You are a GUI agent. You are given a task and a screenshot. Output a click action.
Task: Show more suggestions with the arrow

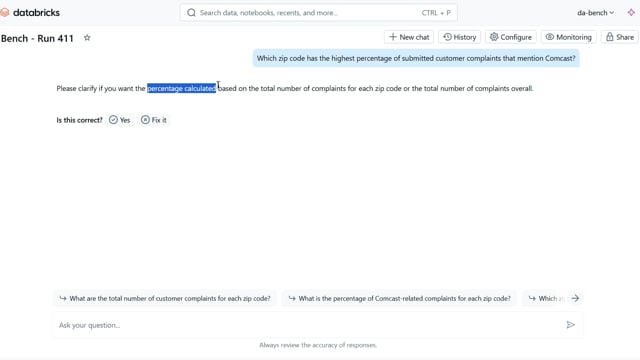tap(575, 298)
